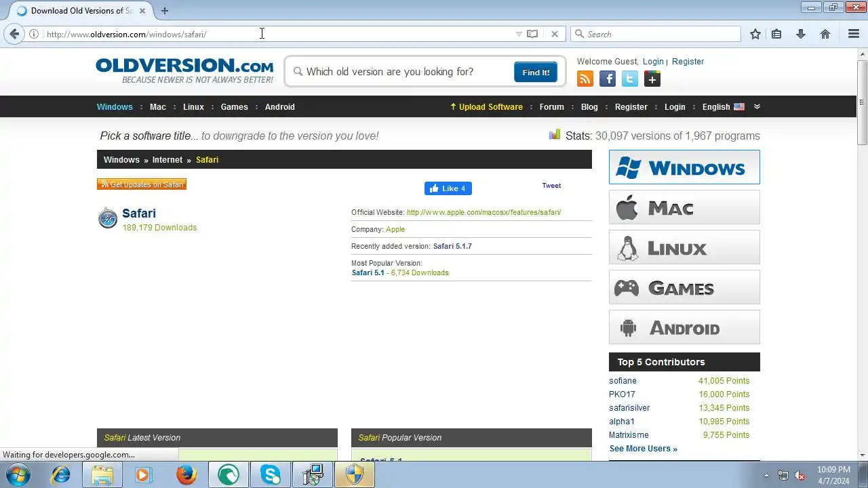868x488 pixels.
Task: Click the Tweet link
Action: pos(551,185)
